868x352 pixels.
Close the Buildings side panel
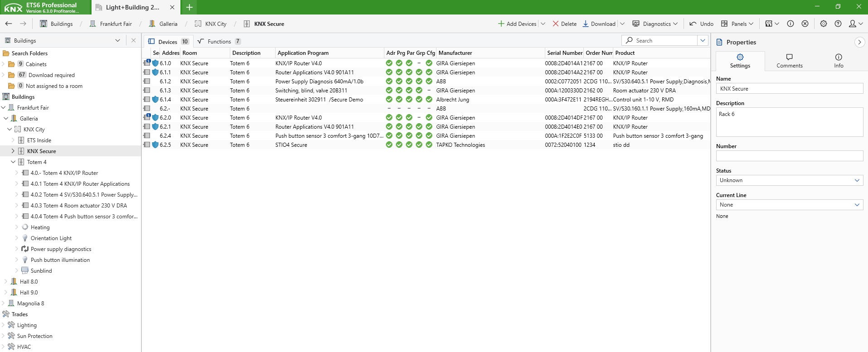click(x=133, y=40)
